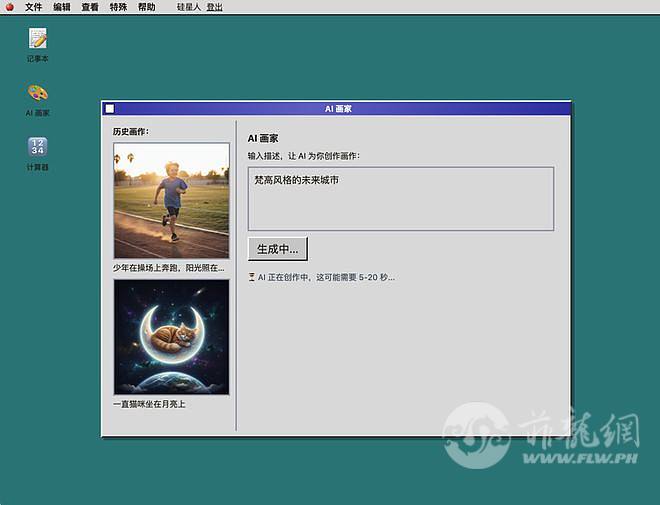Click the 硅星人 username in menu bar
The height and width of the screenshot is (505, 660).
tap(188, 7)
